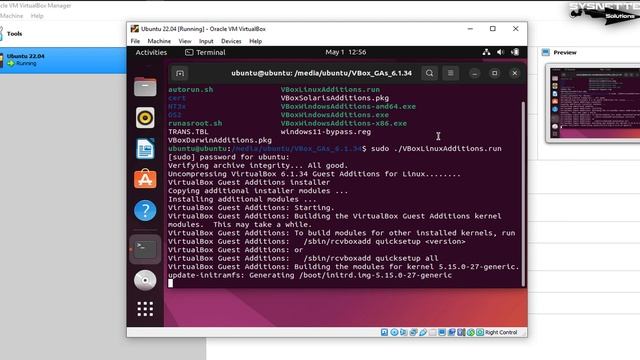The image size is (640, 360).
Task: Open Machine menu in VirtualBox Manager
Action: (x=11, y=16)
